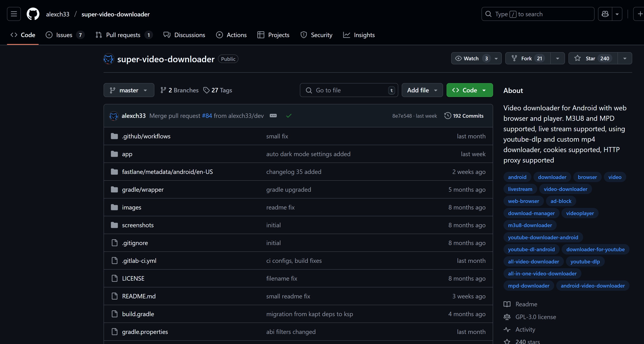Open the gradle/wrapper folder

(143, 190)
